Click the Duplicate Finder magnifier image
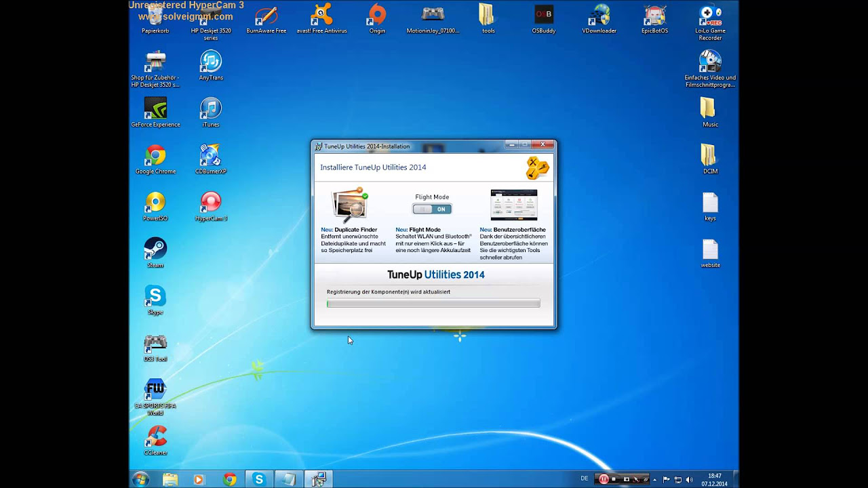Screen dimensions: 868x488 [350, 205]
